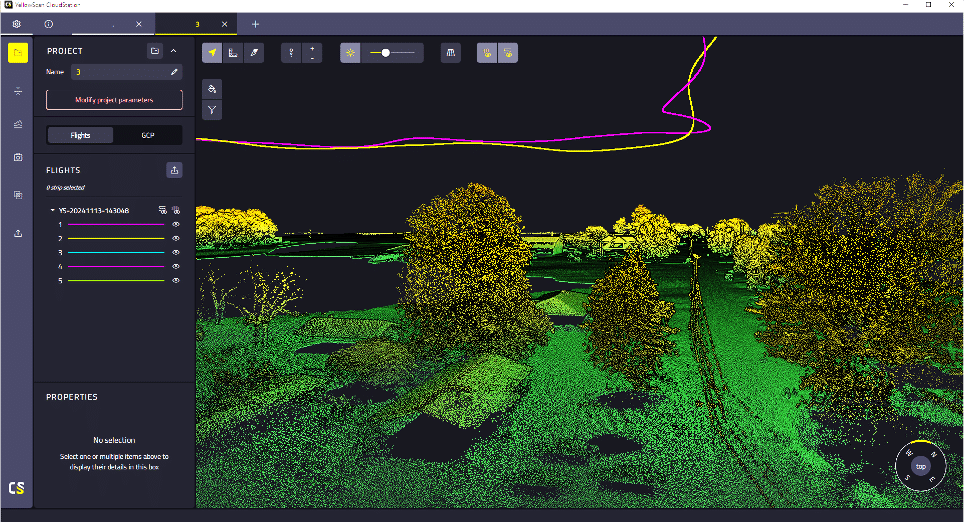Click the paint bucket colorization icon

click(x=212, y=89)
